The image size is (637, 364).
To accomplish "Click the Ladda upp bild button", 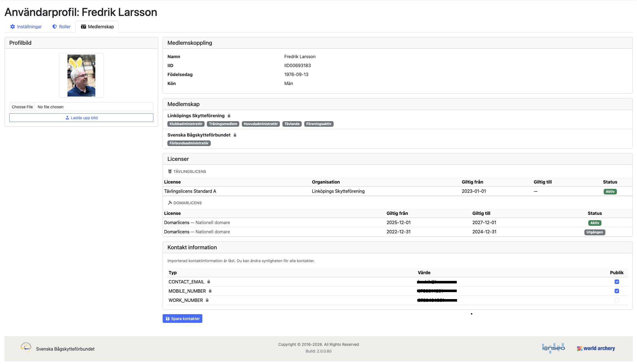I will point(81,118).
